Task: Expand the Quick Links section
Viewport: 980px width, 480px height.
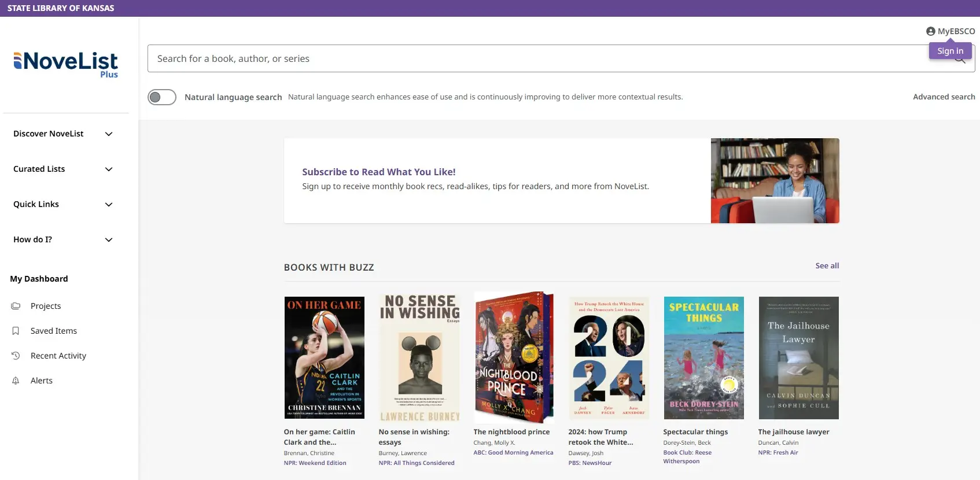Action: [x=64, y=204]
